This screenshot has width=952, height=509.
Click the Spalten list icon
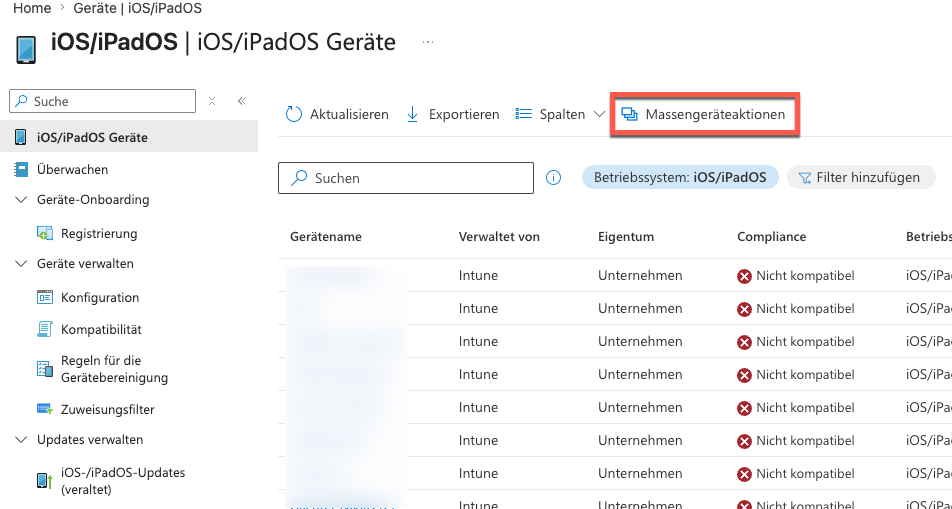523,114
